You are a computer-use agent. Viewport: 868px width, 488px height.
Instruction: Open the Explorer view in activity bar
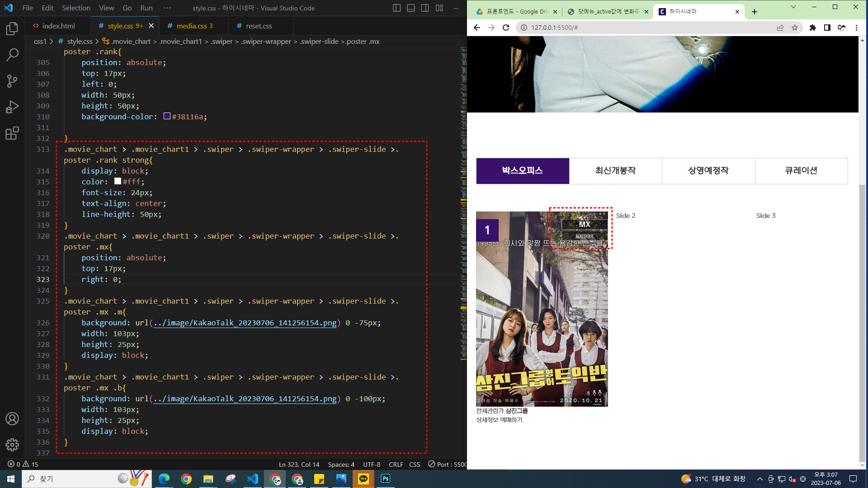click(12, 29)
